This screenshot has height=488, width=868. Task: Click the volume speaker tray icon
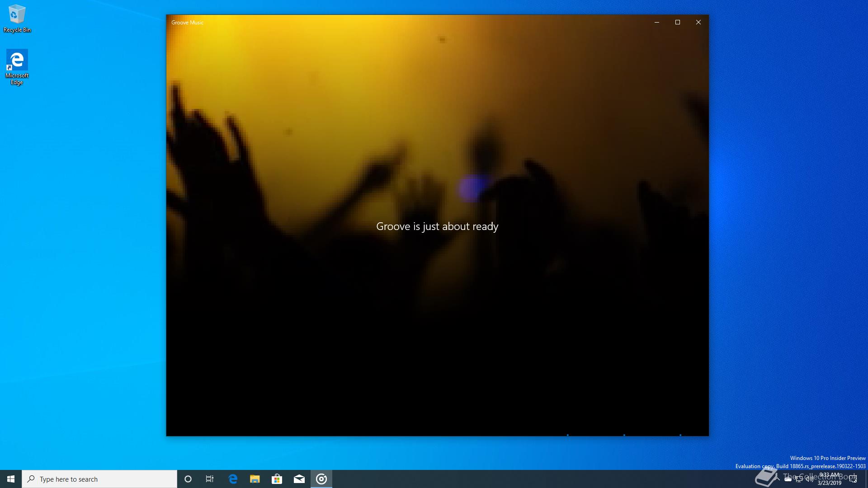(x=810, y=479)
